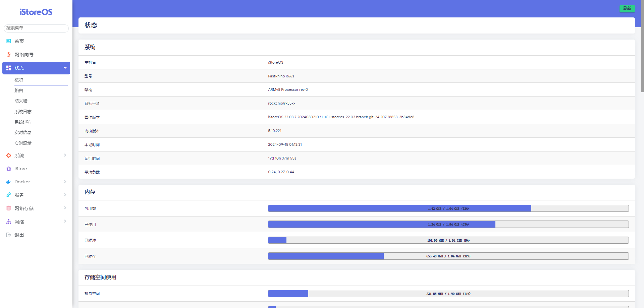
Task: Collapse the 状态 menu chevron
Action: point(65,68)
